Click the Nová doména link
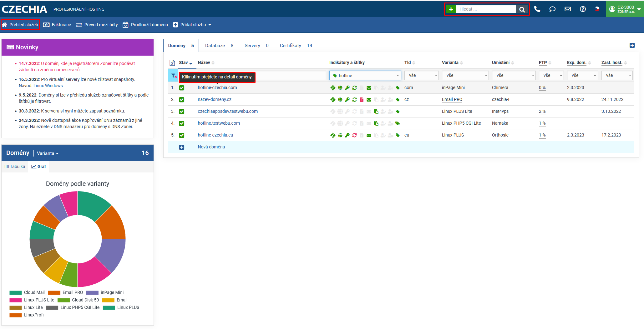The width and height of the screenshot is (644, 329). coord(211,147)
